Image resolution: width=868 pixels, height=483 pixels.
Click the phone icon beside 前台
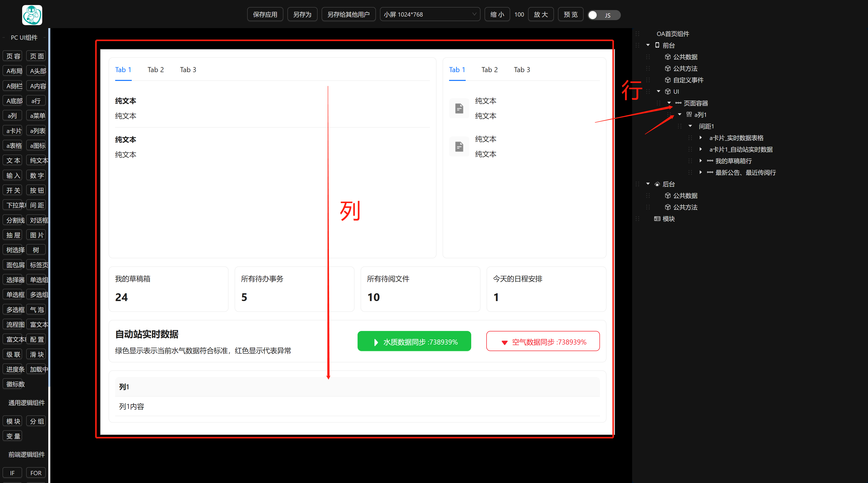(657, 45)
